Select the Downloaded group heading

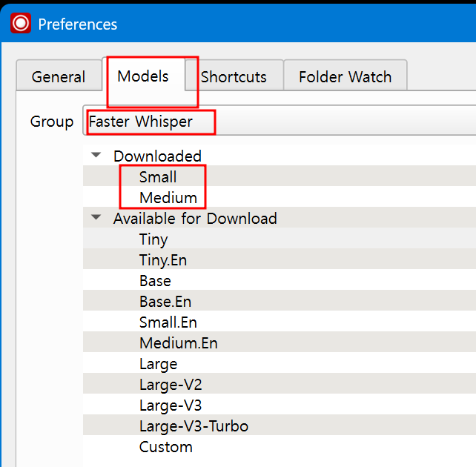[x=157, y=156]
